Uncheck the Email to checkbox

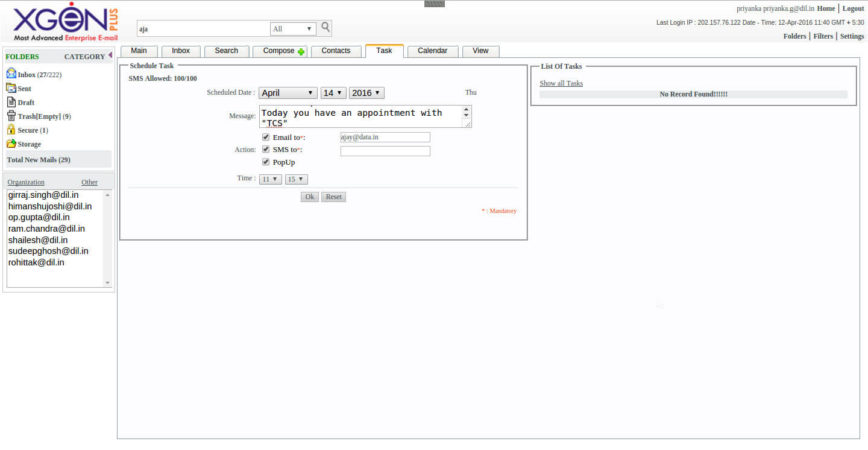tap(266, 137)
